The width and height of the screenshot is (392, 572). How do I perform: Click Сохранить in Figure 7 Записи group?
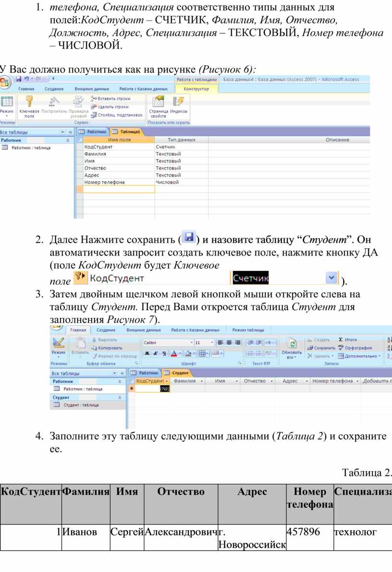[x=321, y=348]
